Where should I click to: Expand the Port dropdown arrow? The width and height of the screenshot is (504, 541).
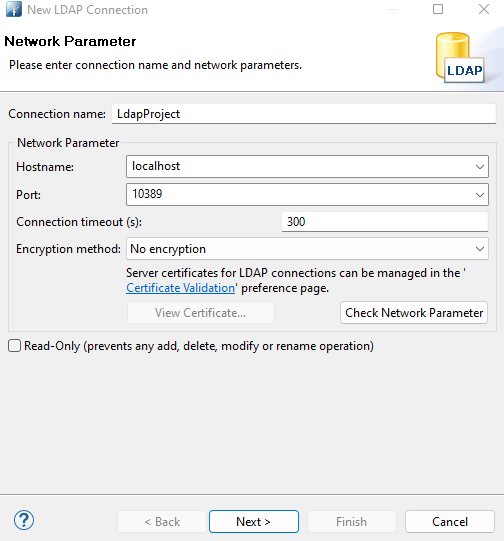(480, 195)
